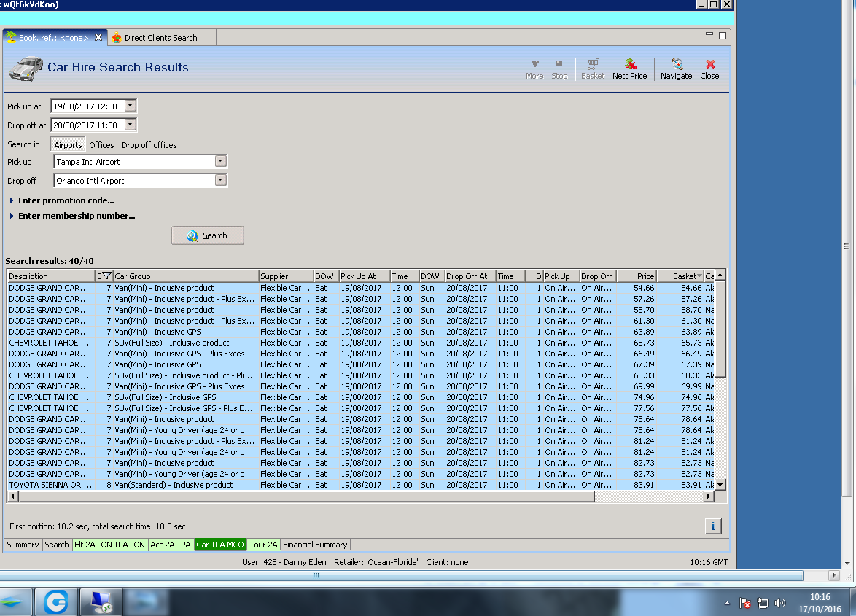The image size is (856, 616).
Task: Sort by Basket column header
Action: [x=680, y=276]
